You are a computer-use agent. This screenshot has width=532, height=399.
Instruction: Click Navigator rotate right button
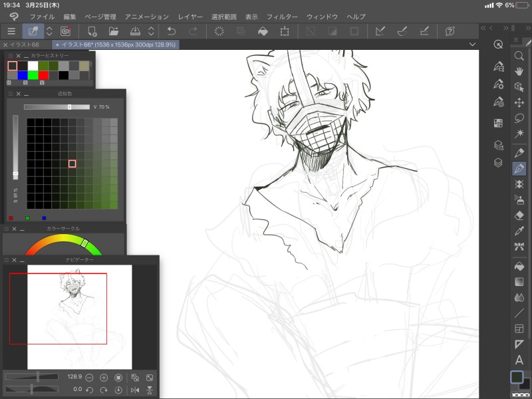(104, 390)
